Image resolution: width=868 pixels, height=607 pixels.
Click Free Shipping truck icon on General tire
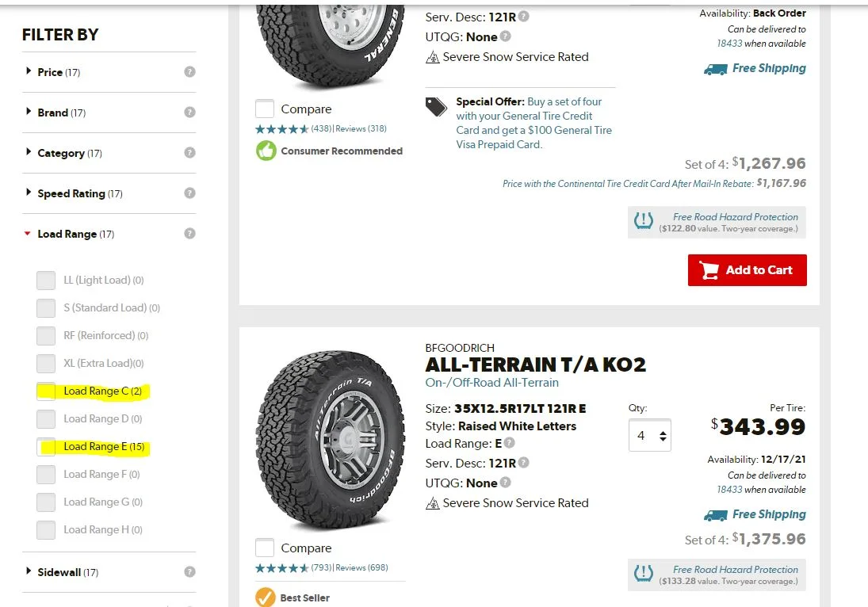coord(715,69)
